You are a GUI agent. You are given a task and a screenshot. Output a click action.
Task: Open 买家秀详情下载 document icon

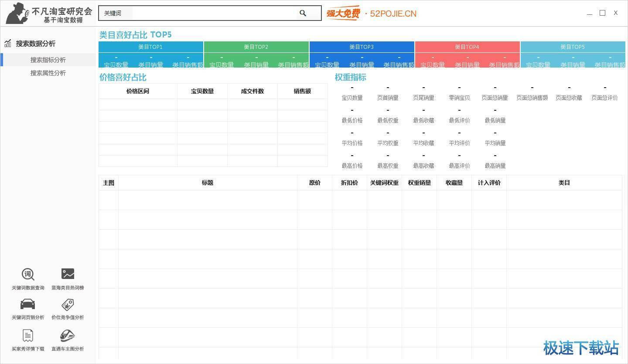[28, 335]
